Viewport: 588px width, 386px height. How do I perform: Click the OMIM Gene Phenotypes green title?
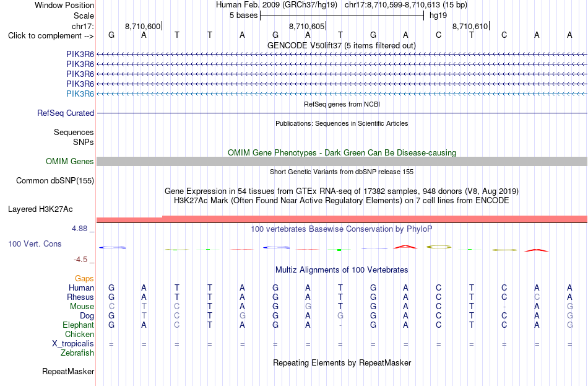[x=342, y=153]
